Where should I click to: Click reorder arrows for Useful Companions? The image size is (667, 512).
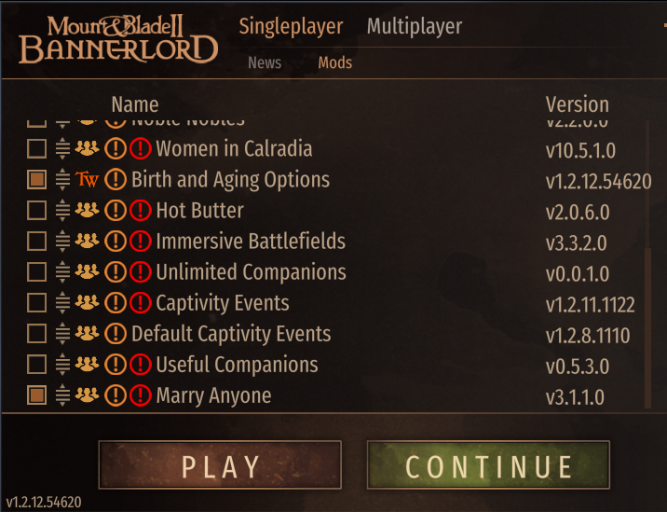63,364
